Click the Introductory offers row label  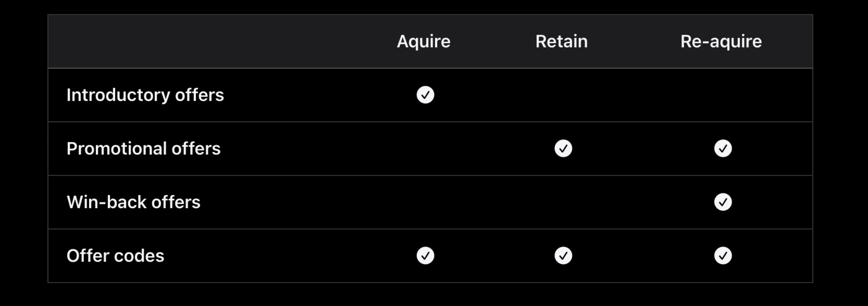coord(145,95)
